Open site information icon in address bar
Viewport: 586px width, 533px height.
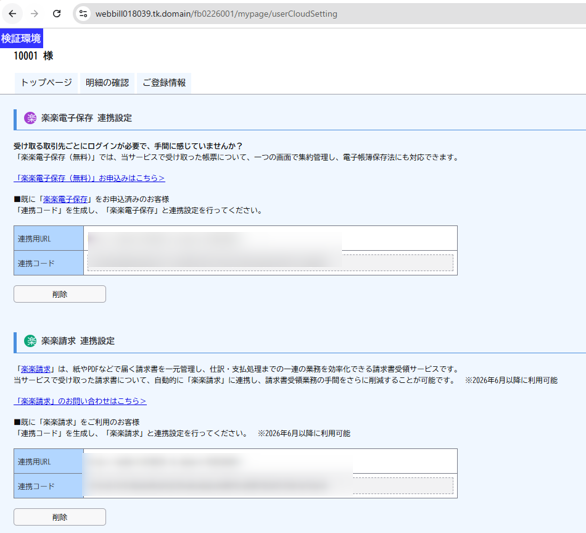pos(83,14)
